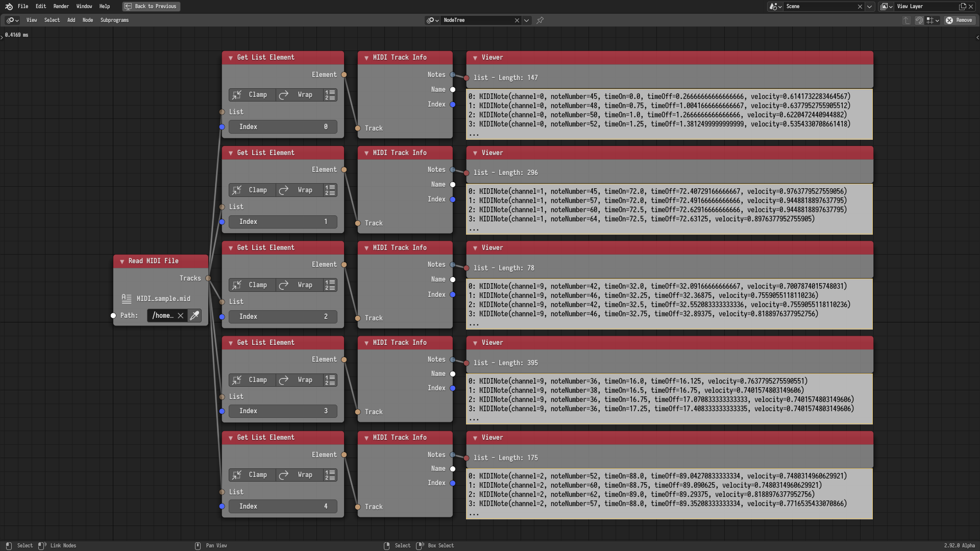Toggle Wrap in the Index 0 node
Screen dimensions: 980x551
tap(300, 95)
